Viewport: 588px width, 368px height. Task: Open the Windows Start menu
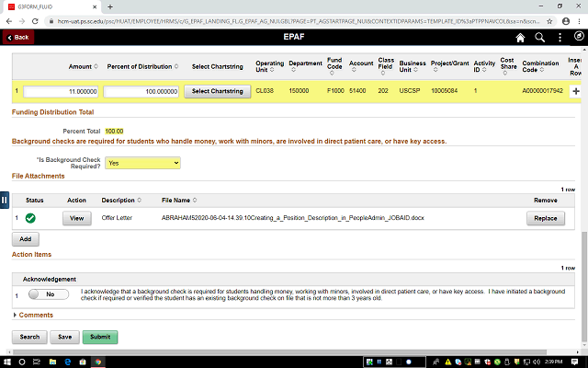(7, 362)
